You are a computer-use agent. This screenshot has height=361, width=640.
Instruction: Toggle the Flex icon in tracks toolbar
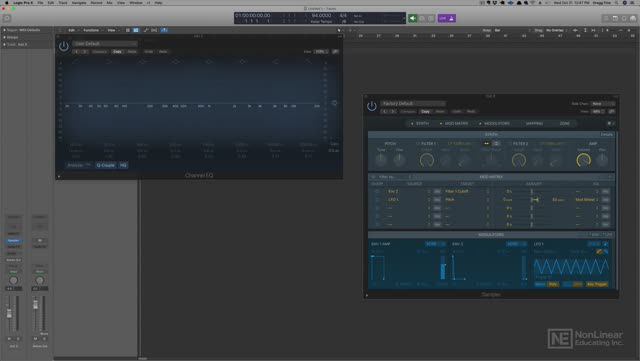tap(154, 30)
